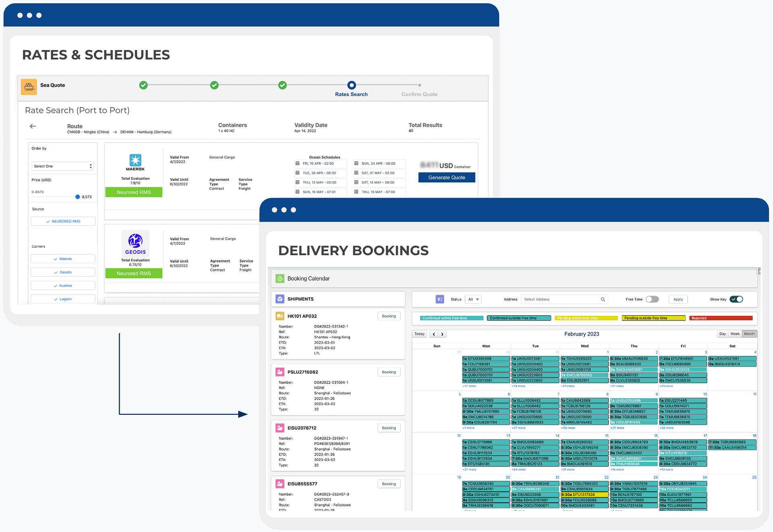Click the Booking Calendar stopwatch icon
773x532 pixels.
(x=281, y=278)
